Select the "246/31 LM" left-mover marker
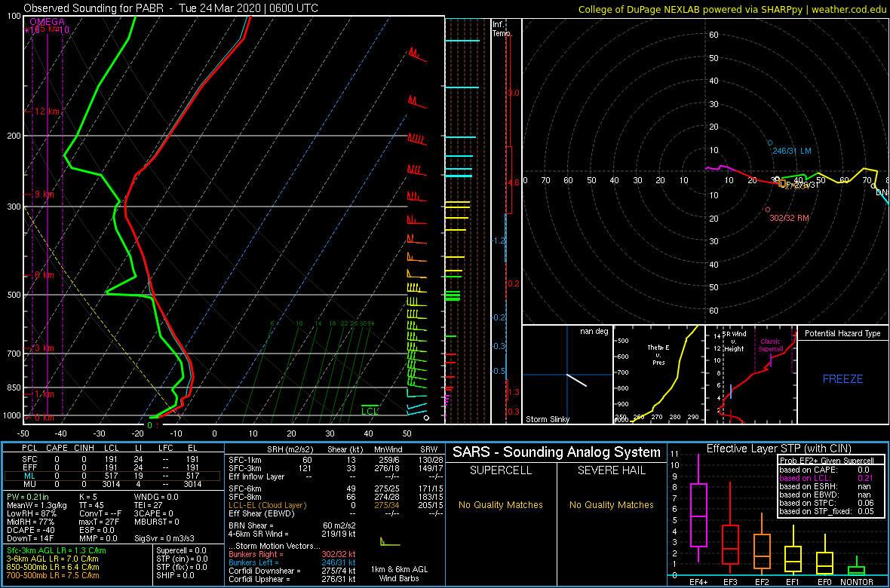 coord(791,151)
